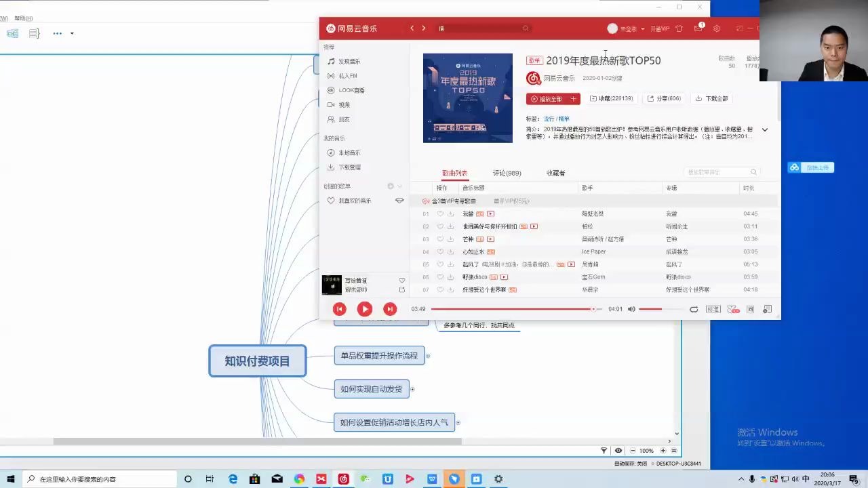Download song 我曾 with its download icon

[x=450, y=214]
